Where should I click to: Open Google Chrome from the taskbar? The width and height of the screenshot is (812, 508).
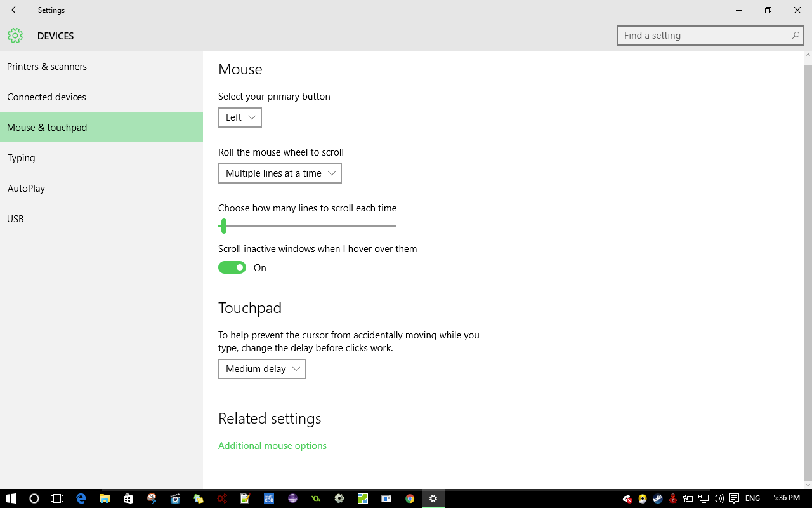click(x=410, y=498)
